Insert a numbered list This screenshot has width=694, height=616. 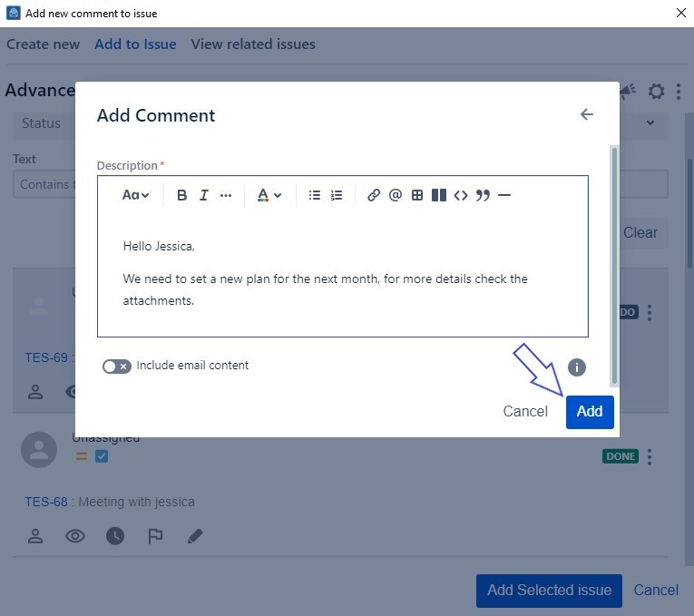point(337,195)
